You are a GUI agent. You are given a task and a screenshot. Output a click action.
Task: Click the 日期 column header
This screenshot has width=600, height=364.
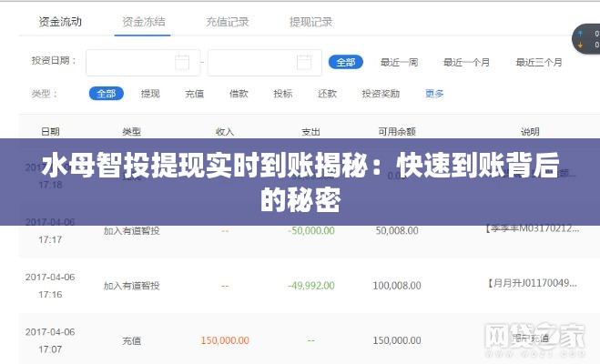(x=50, y=132)
